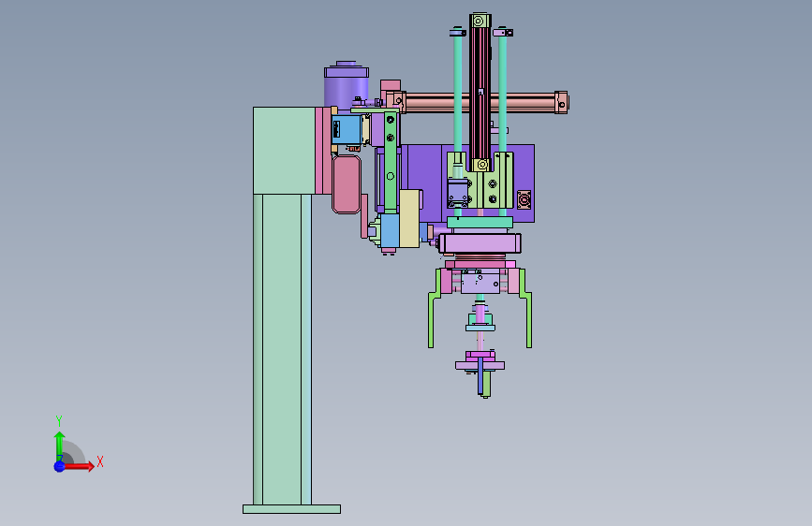
Task: Select the blue valve block near the motor
Action: pos(347,129)
